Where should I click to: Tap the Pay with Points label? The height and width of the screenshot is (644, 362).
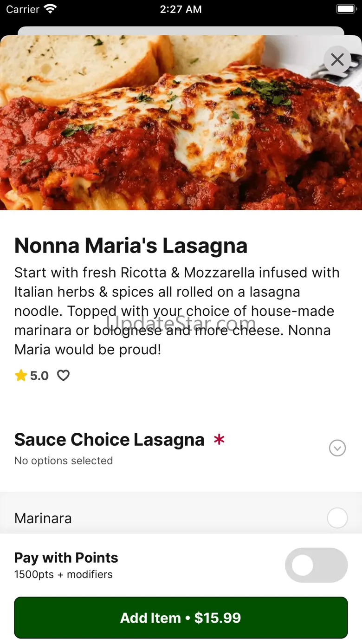66,558
